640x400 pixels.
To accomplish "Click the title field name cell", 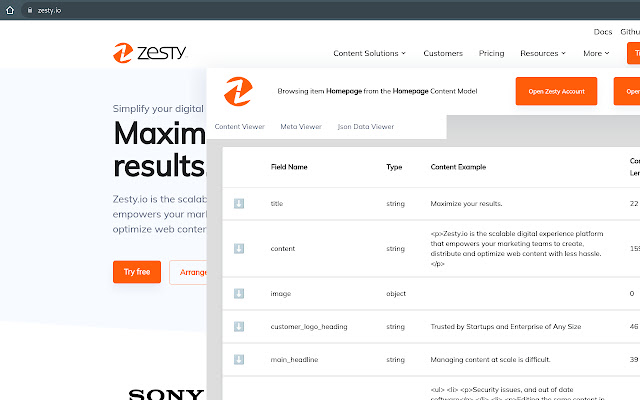I will coord(277,204).
